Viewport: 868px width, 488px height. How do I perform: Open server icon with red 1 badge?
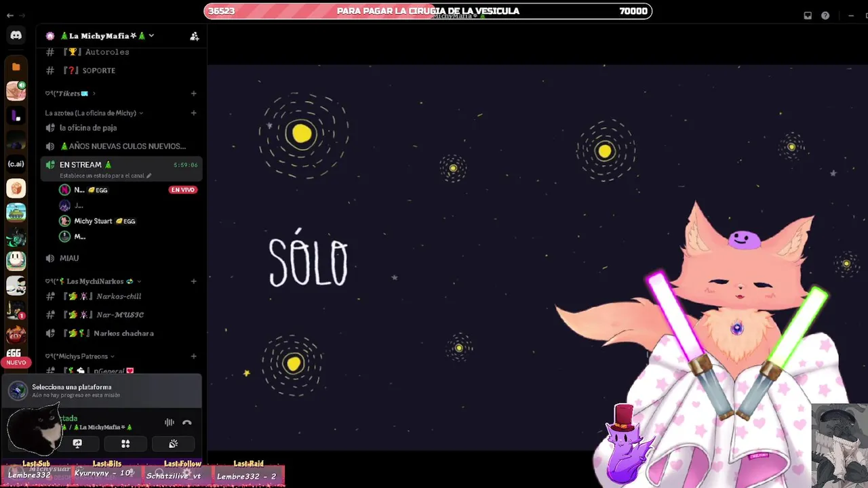[x=16, y=310]
